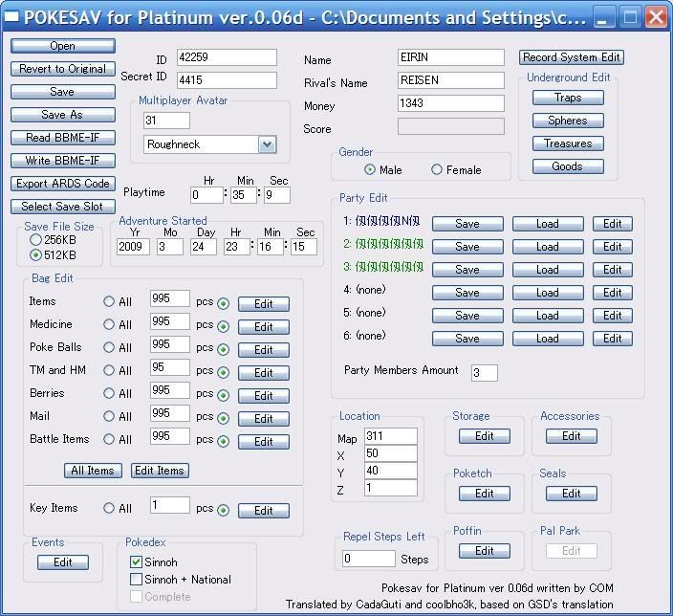This screenshot has width=673, height=616.
Task: Uncheck the Sinnoh Pokedex checkbox
Action: [x=136, y=562]
